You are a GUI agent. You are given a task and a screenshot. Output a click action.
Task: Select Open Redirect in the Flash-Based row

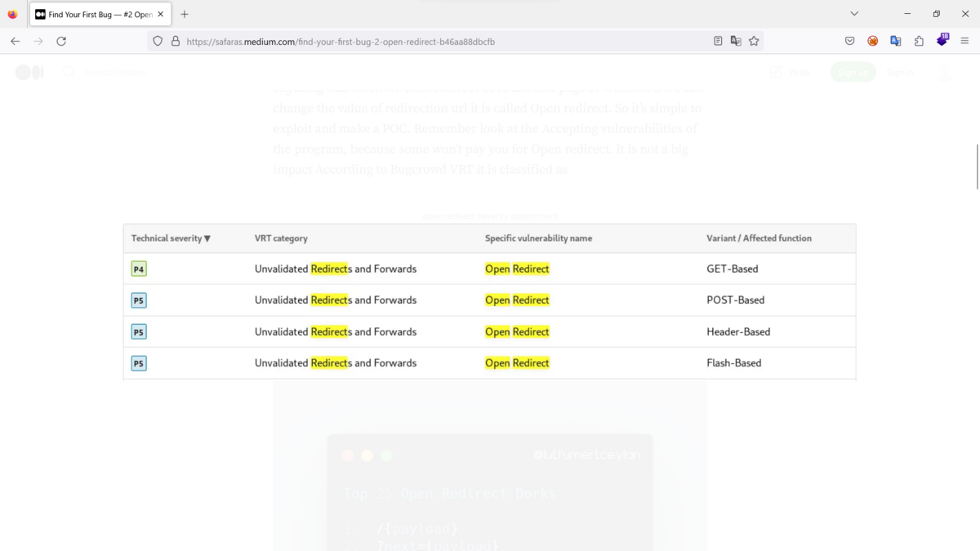pyautogui.click(x=517, y=363)
